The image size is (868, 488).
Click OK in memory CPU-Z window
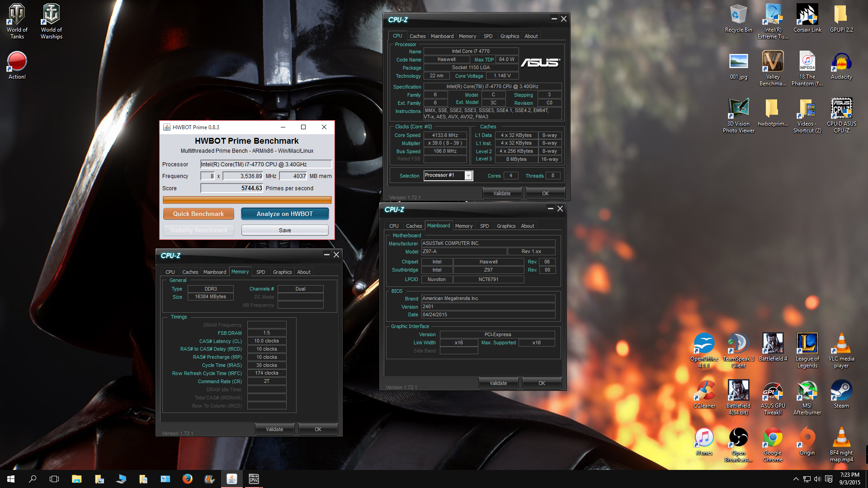tap(318, 429)
